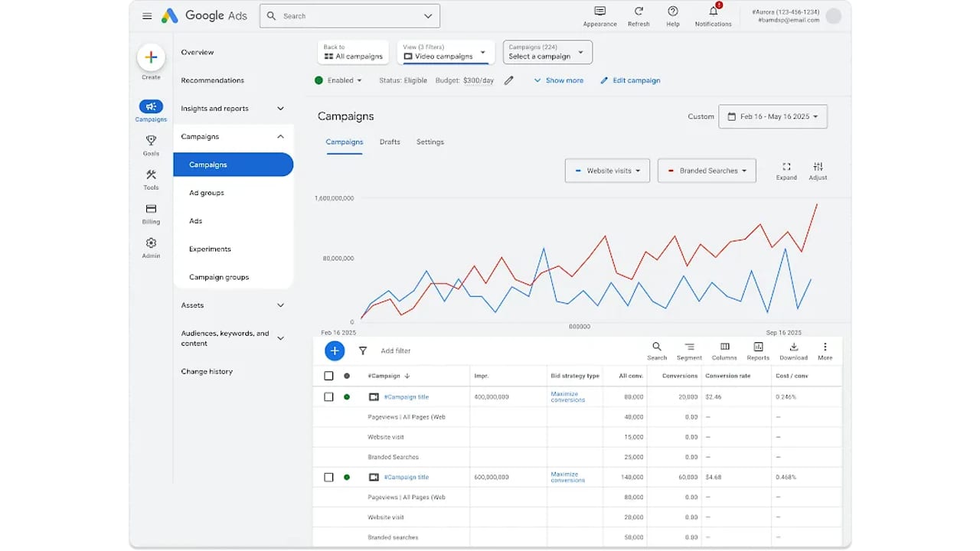Open the Enabled status dropdown

coord(338,80)
